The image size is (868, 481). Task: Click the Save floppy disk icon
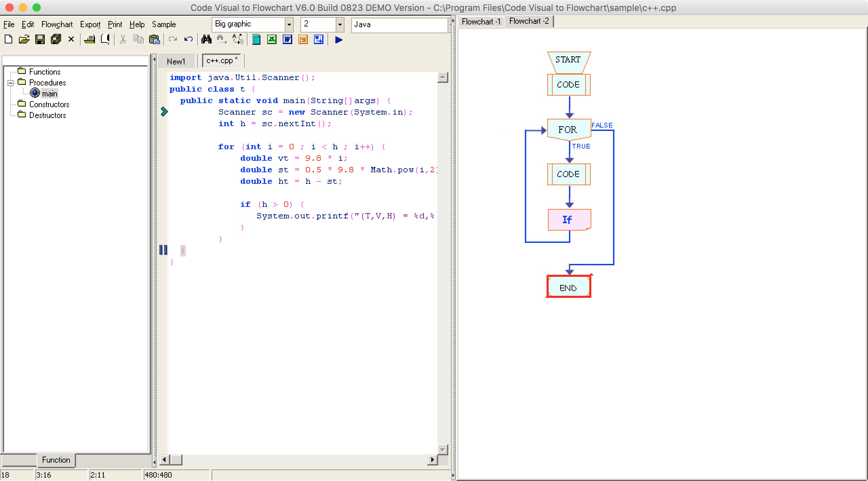40,40
